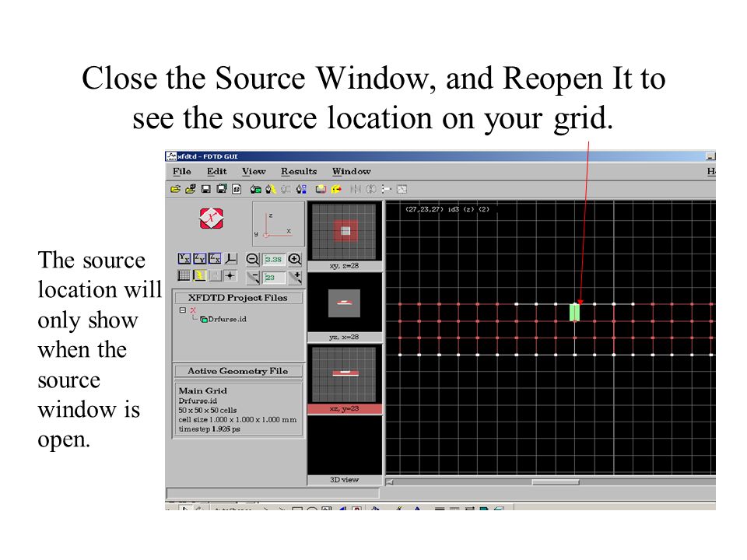This screenshot has width=747, height=560.
Task: Select the xz, y=23 view thumbnail
Action: coord(345,374)
